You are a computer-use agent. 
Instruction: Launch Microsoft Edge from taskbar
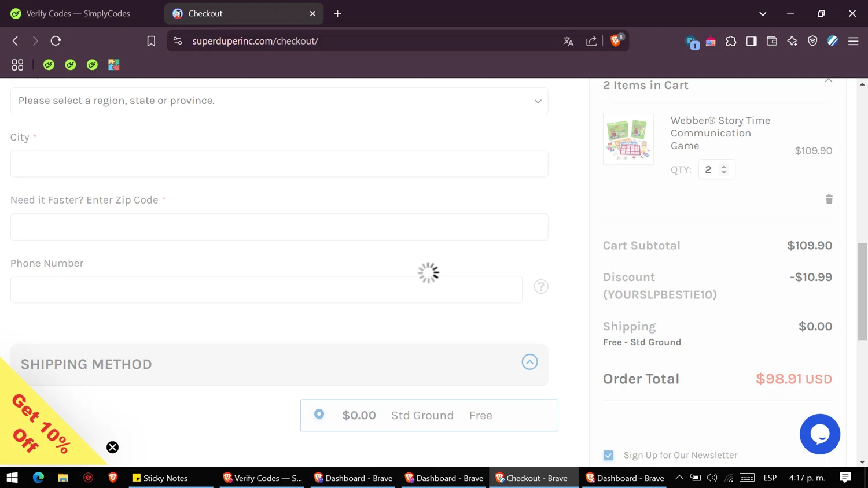(x=38, y=478)
